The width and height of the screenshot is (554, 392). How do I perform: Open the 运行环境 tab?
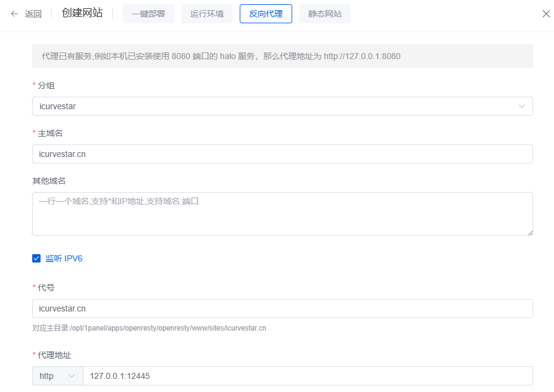tap(207, 14)
